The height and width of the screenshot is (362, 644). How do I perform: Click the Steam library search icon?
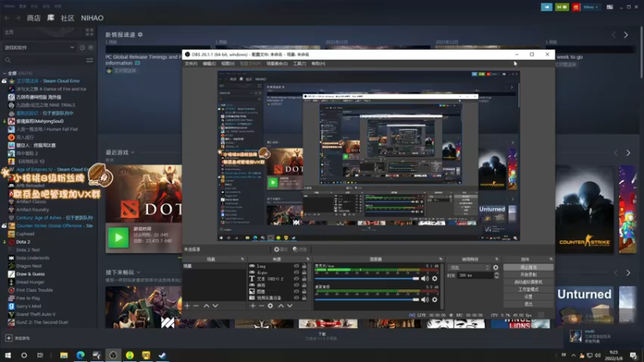8,60
